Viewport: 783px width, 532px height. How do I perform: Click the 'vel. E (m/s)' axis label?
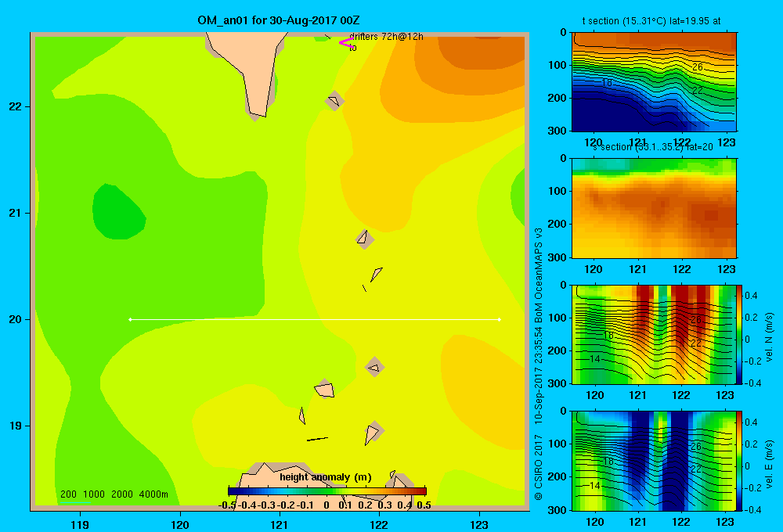pyautogui.click(x=769, y=464)
